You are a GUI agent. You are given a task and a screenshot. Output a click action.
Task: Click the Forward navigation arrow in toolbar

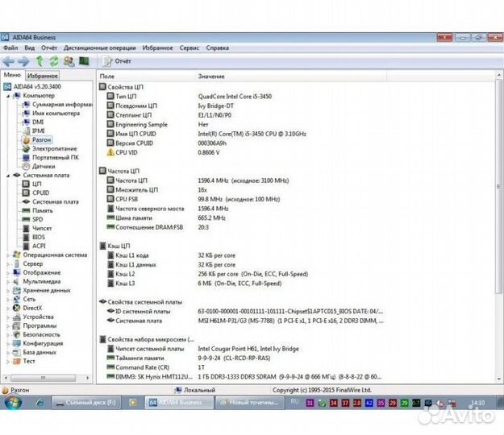(23, 61)
